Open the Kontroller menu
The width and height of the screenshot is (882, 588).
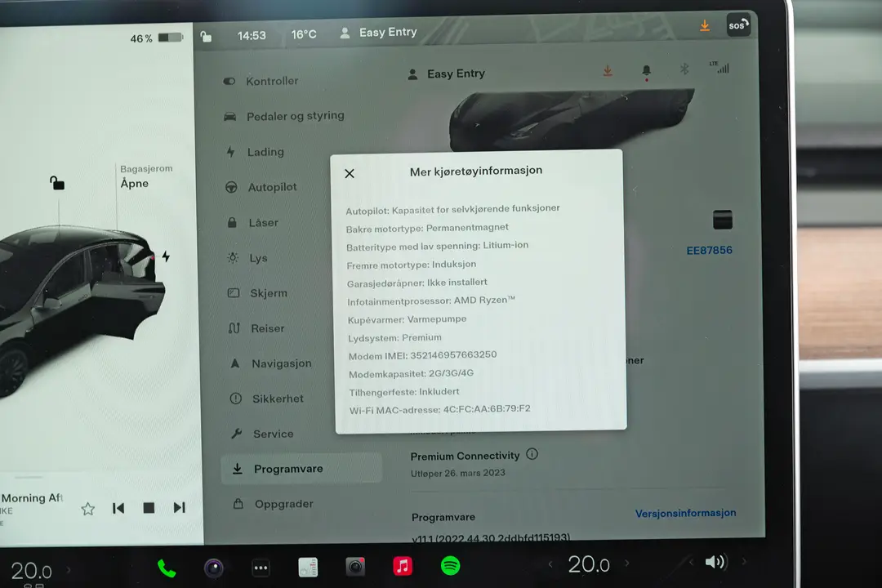coord(261,81)
